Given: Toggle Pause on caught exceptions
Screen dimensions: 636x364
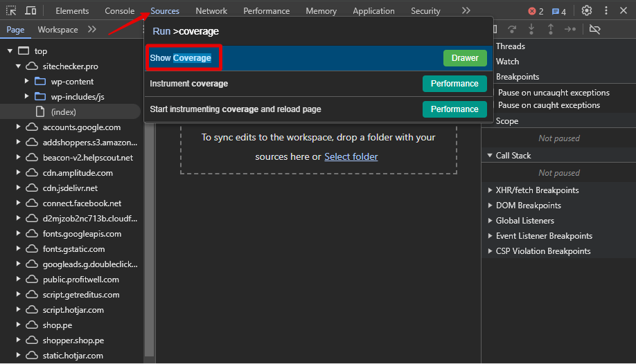Looking at the screenshot, I should tap(549, 105).
